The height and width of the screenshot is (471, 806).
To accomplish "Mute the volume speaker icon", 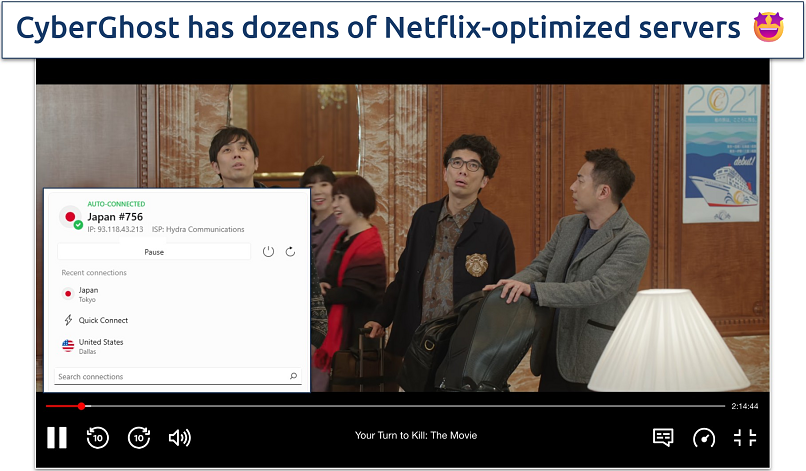I will point(180,438).
